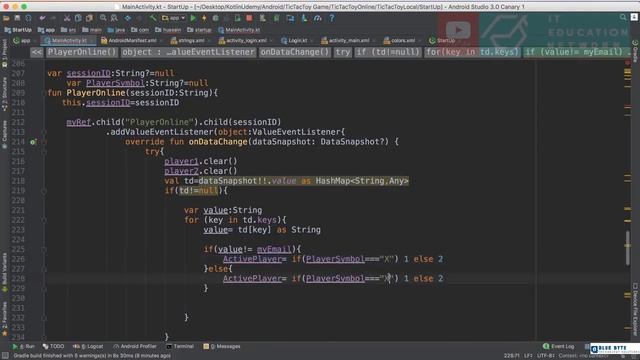
Task: Undo last action with toolbar arrow
Action: [42, 18]
